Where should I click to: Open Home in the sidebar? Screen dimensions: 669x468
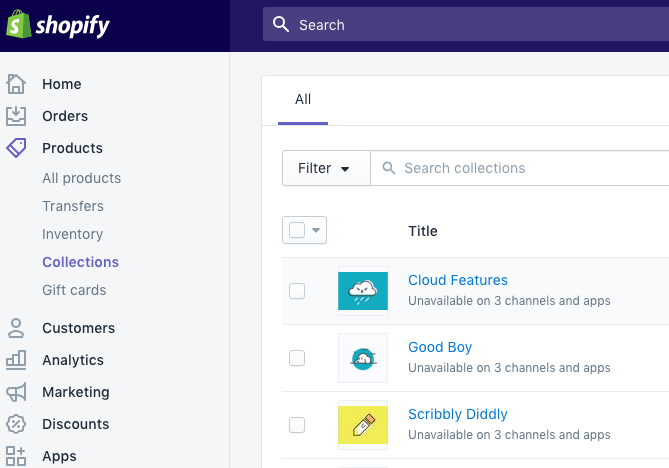click(61, 84)
